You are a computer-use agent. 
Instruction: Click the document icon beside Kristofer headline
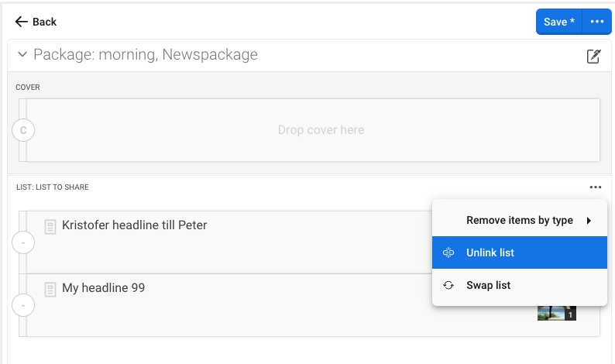tap(50, 227)
